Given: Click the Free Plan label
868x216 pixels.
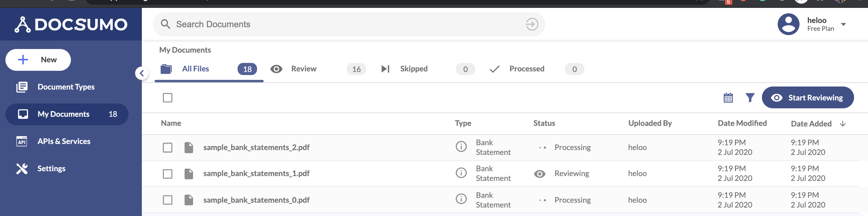Looking at the screenshot, I should point(820,29).
